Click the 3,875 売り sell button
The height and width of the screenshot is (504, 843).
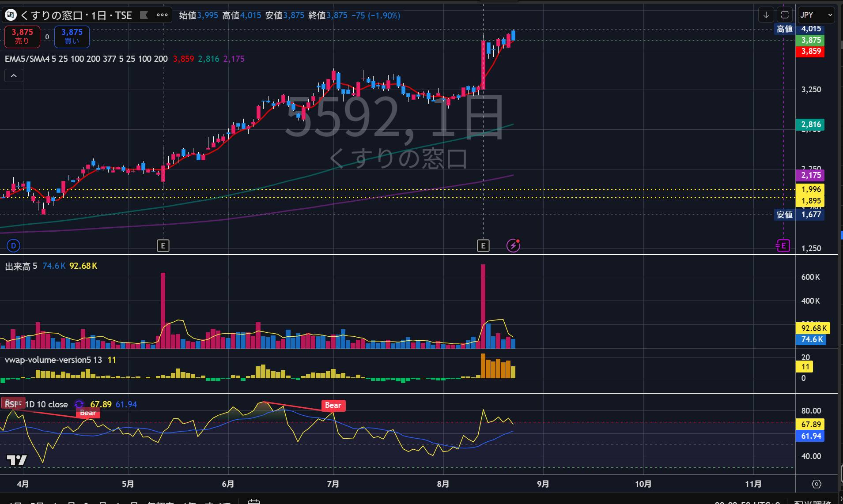22,37
